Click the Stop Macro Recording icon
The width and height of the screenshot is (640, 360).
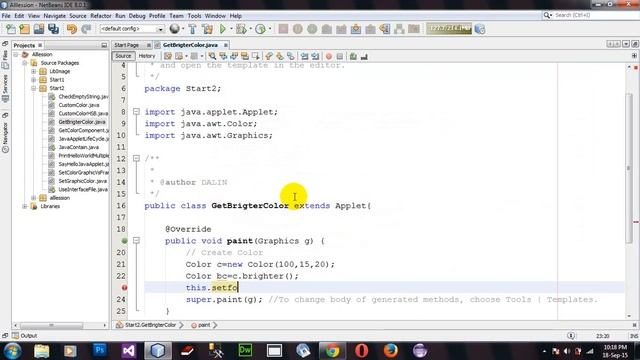pos(340,56)
